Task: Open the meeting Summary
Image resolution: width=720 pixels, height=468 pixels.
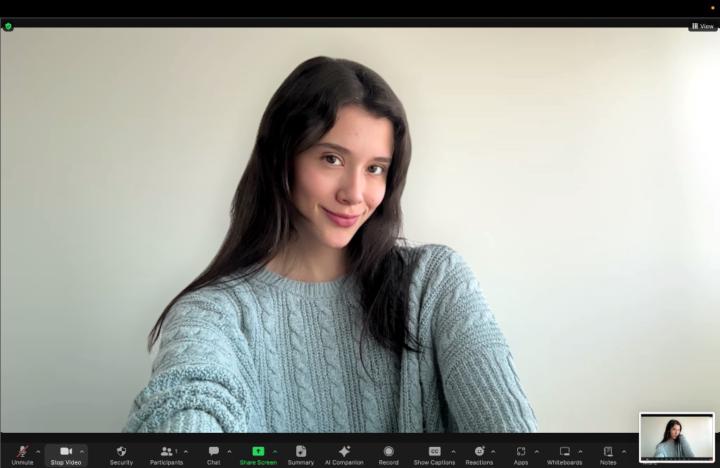Action: tap(301, 455)
